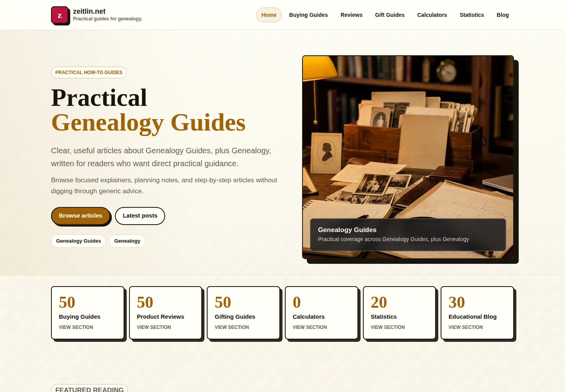Visit the Statistics nav link

click(x=472, y=15)
